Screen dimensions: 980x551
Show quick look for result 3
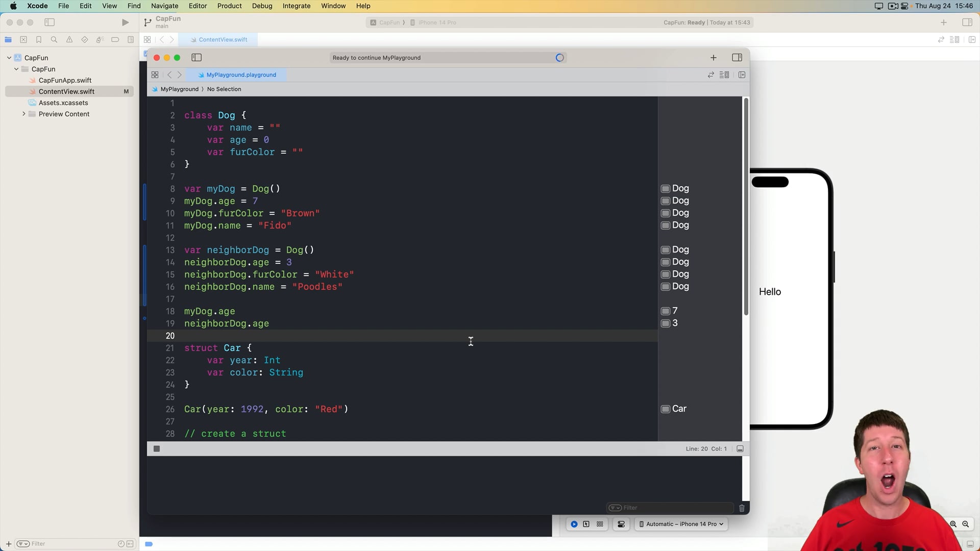click(x=666, y=323)
